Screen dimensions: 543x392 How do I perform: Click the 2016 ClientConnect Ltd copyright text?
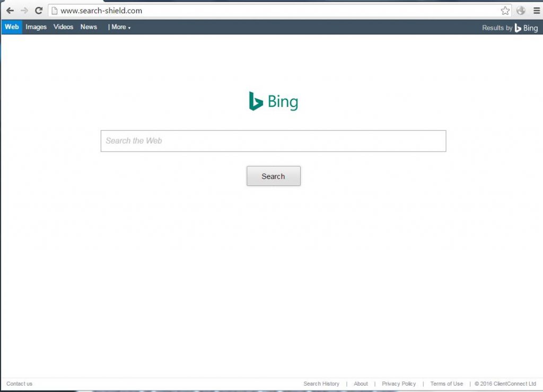[505, 384]
